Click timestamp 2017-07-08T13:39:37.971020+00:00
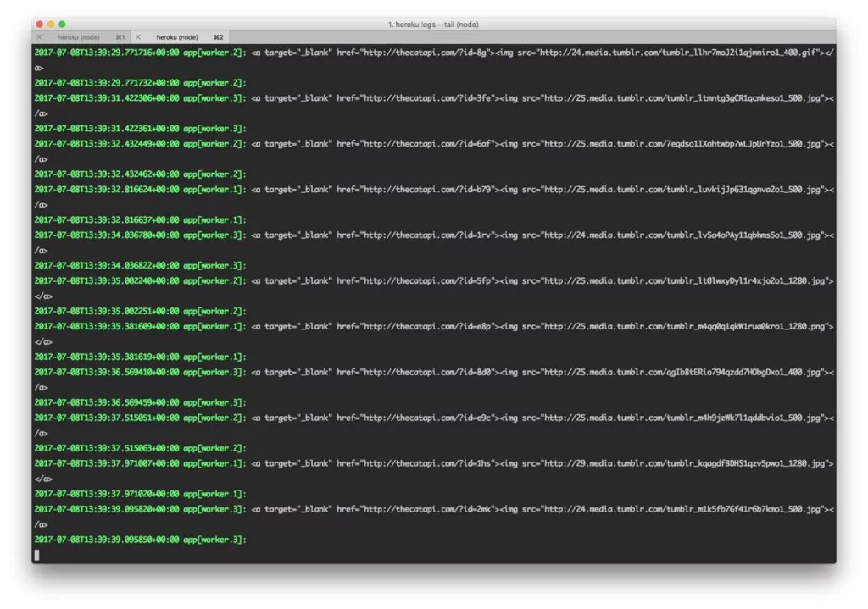The image size is (868, 609). click(x=107, y=494)
